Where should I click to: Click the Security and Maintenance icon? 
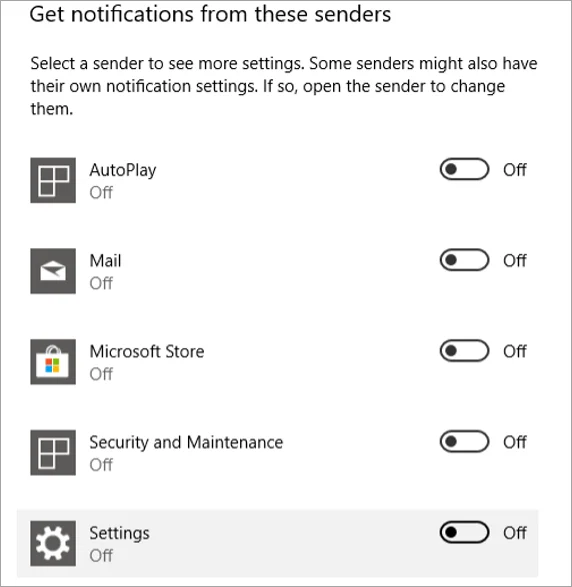point(53,453)
